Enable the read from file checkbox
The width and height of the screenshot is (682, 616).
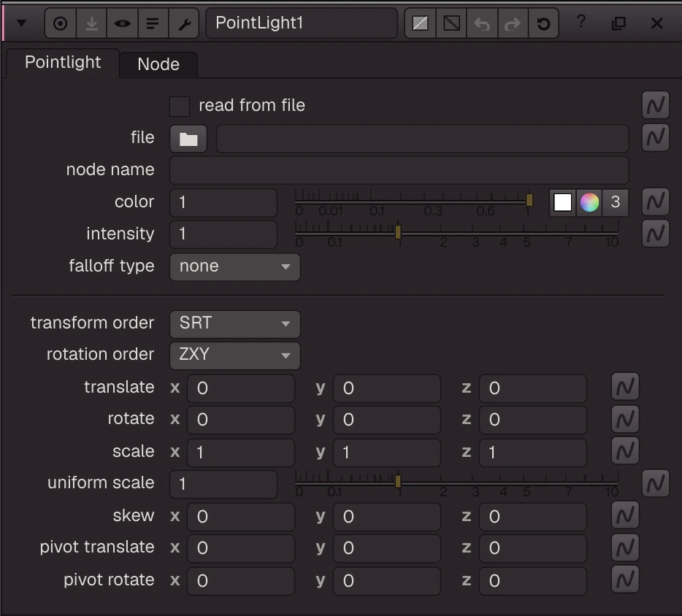coord(180,106)
